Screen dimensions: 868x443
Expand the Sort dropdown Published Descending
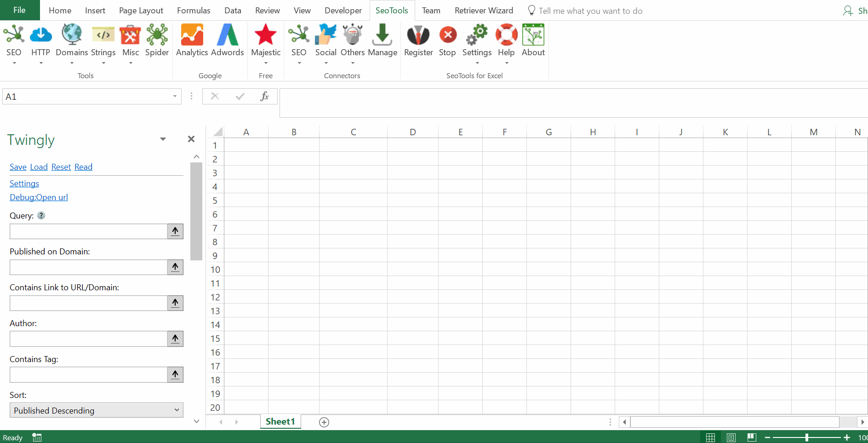coord(97,410)
